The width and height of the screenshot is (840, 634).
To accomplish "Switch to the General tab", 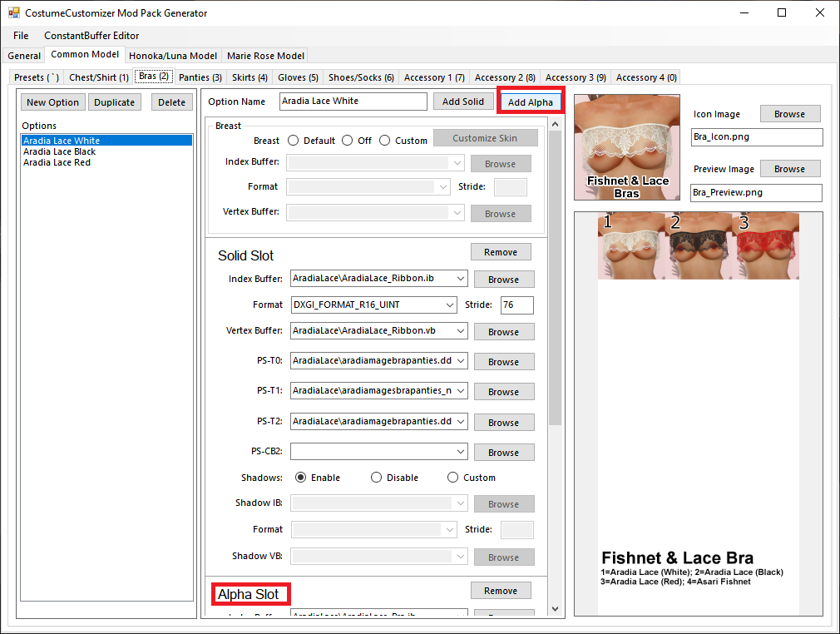I will (24, 56).
